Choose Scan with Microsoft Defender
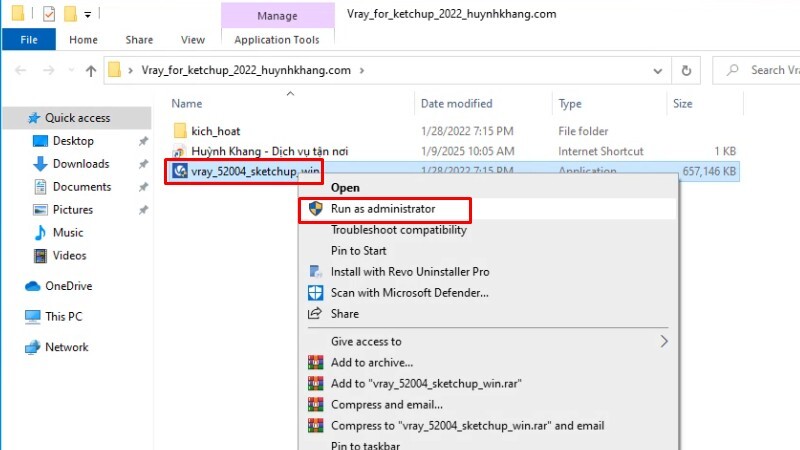 click(409, 293)
